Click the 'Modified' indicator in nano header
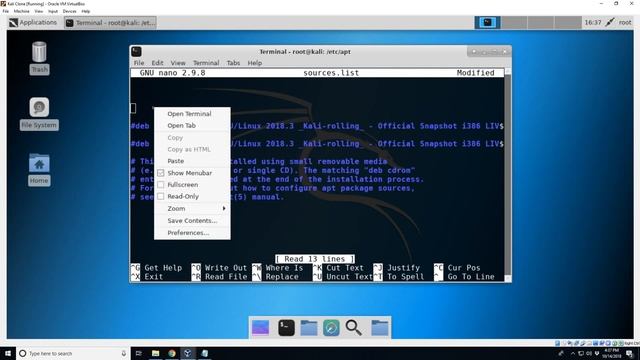 (476, 73)
